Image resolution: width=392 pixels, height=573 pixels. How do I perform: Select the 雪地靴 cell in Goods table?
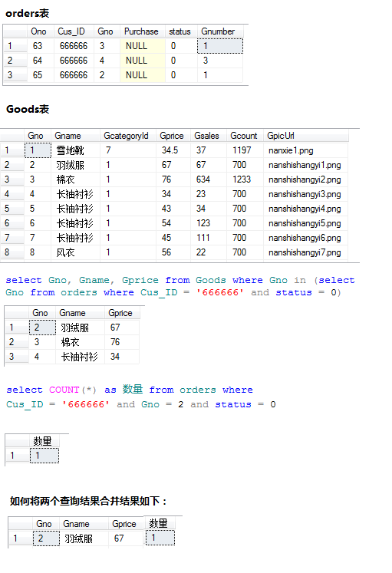pyautogui.click(x=75, y=150)
